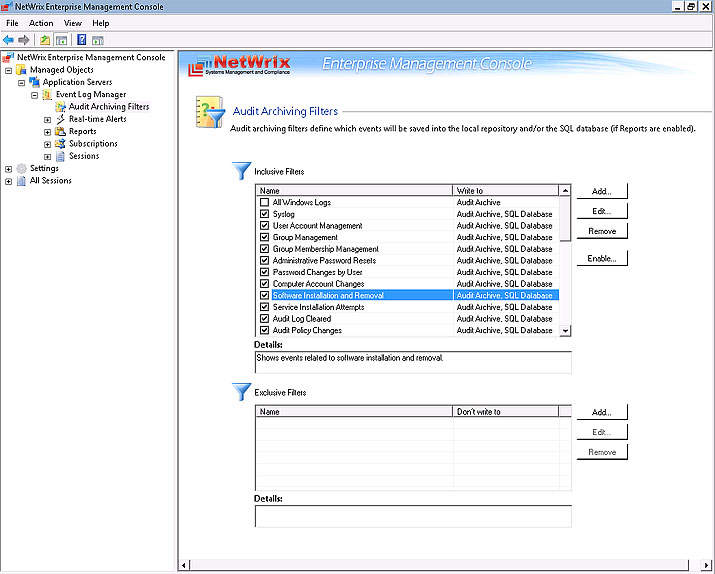Click the Up one level toolbar icon
Image resolution: width=715 pixels, height=574 pixels.
tap(45, 40)
